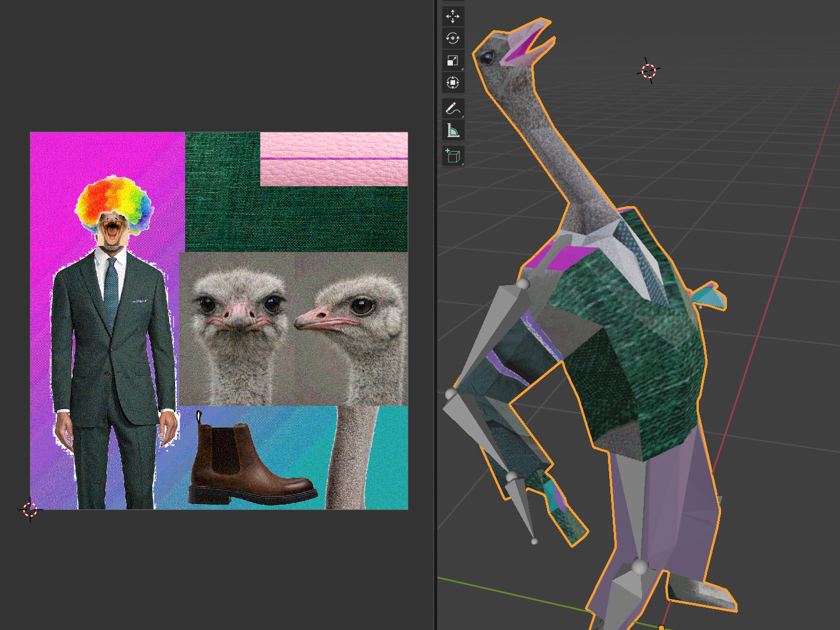Select the leg bone joint sphere near the foot
The width and height of the screenshot is (840, 630).
pyautogui.click(x=640, y=566)
